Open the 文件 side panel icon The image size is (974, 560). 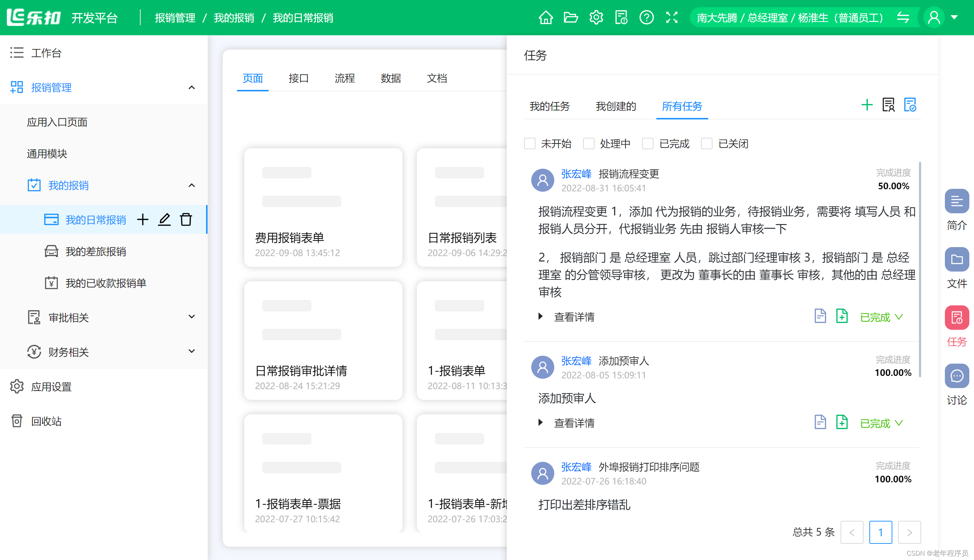tap(956, 259)
